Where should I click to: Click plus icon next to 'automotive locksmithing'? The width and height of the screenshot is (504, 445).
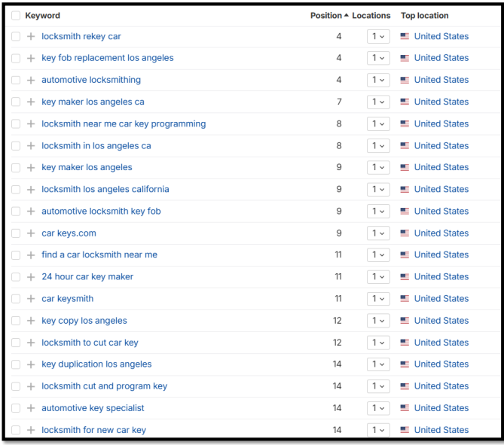pos(31,80)
